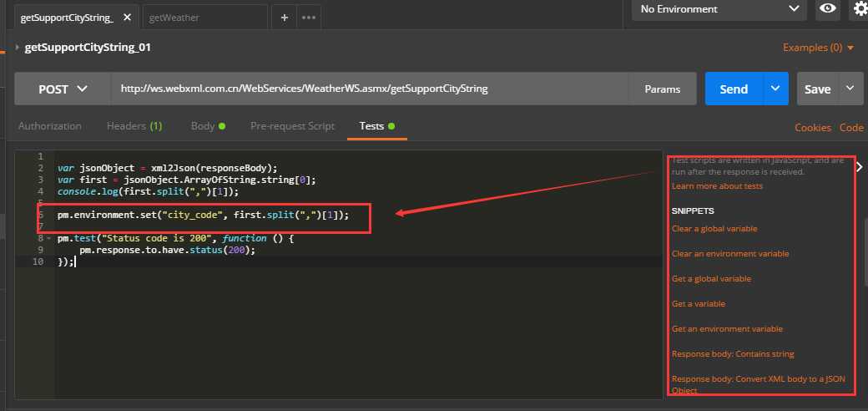
Task: Open manage environments gear icon
Action: click(860, 9)
